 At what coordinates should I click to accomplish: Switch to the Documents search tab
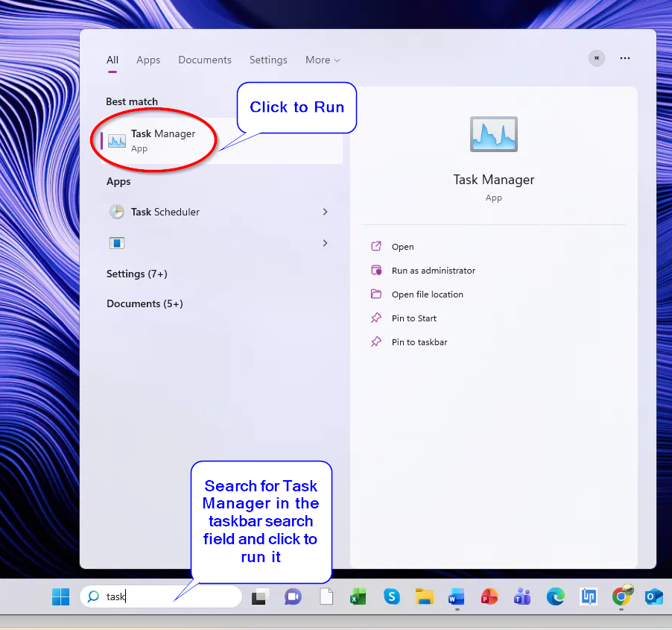tap(205, 60)
